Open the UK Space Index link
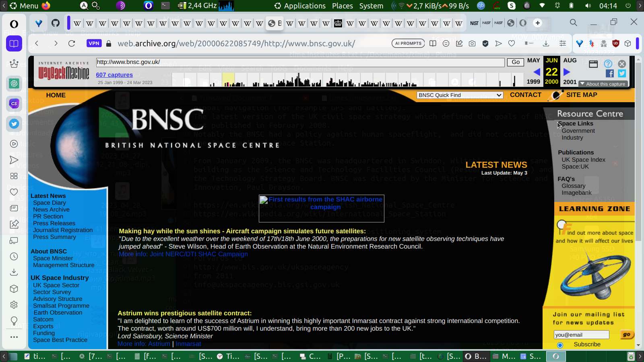 coord(584,160)
